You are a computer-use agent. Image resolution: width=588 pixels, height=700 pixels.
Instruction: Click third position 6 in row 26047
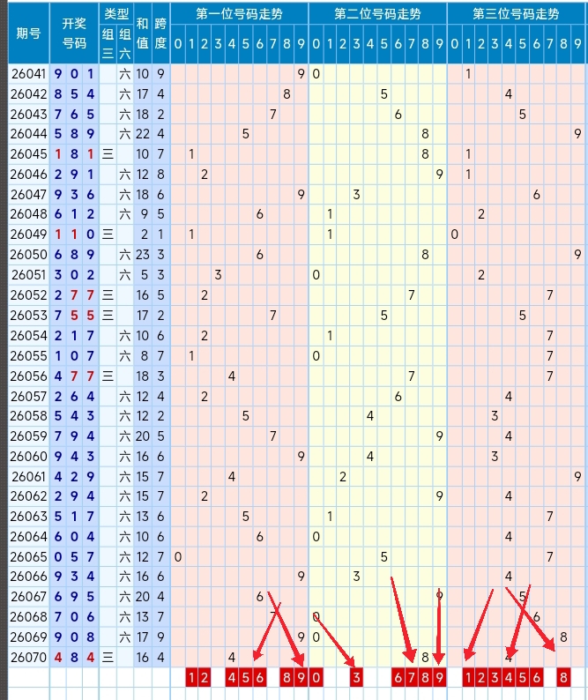tap(536, 195)
